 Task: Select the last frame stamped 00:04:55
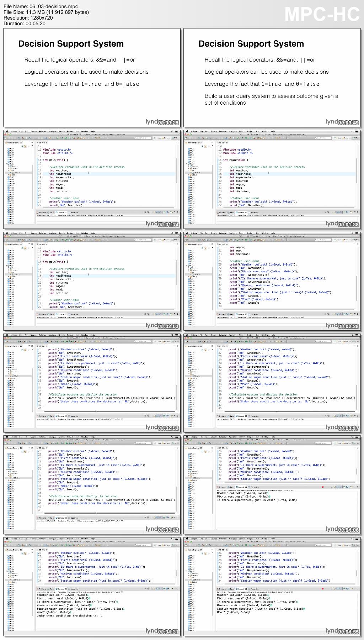[x=272, y=587]
